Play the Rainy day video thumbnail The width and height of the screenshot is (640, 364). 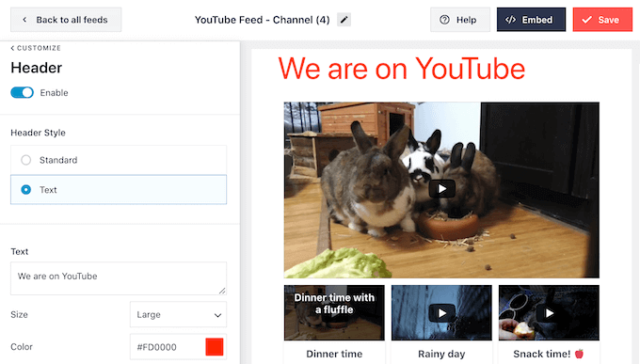tap(441, 312)
